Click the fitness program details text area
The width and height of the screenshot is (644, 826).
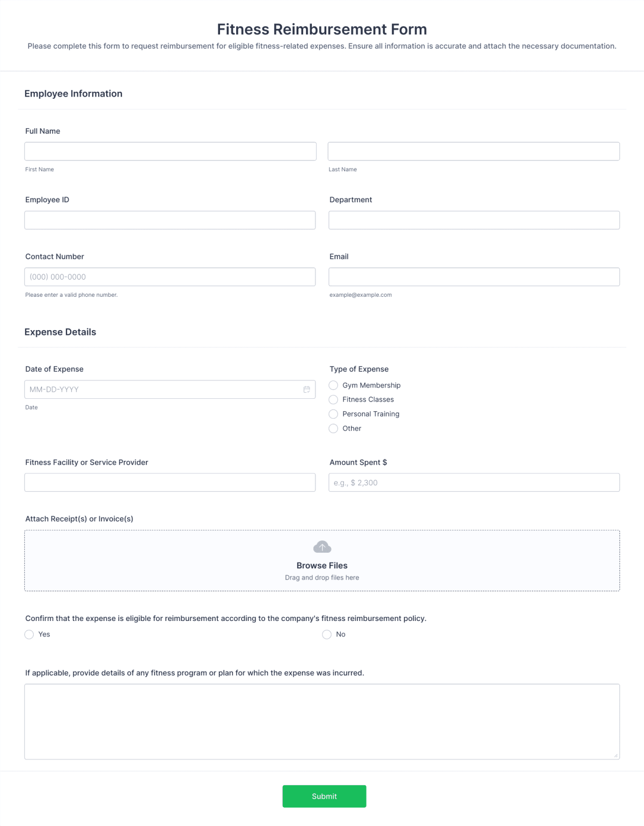point(322,722)
